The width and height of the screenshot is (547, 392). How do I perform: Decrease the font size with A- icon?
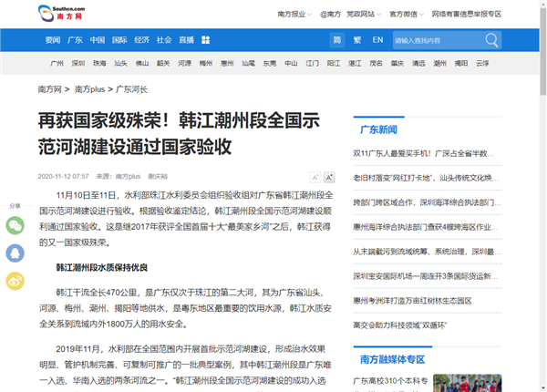[315, 177]
